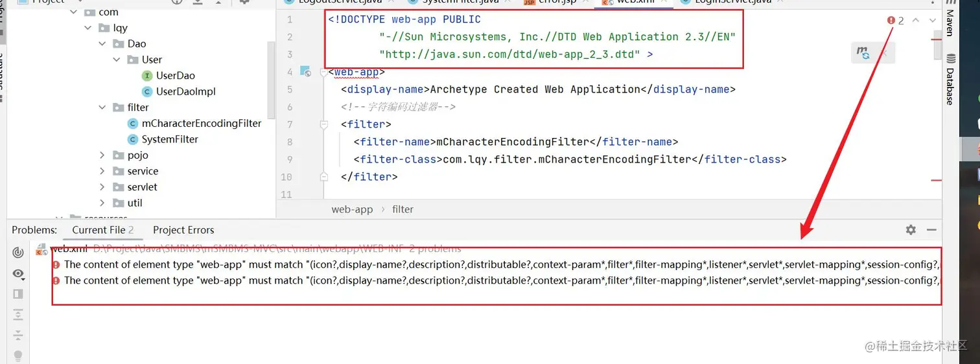Toggle the editor preview pane icon
The width and height of the screenshot is (980, 364).
18,294
